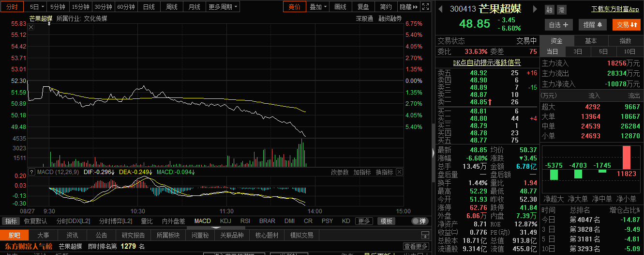Toggle the 弹 popup switch

click(419, 221)
